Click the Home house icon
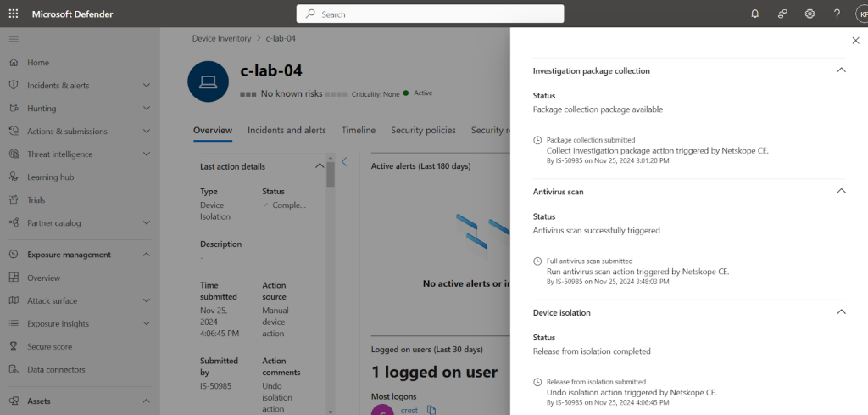This screenshot has width=868, height=415. (x=14, y=63)
